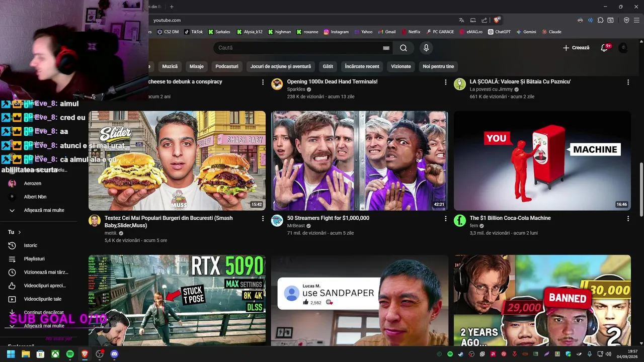Open options for the Coca-Cola Machine video

point(628,219)
